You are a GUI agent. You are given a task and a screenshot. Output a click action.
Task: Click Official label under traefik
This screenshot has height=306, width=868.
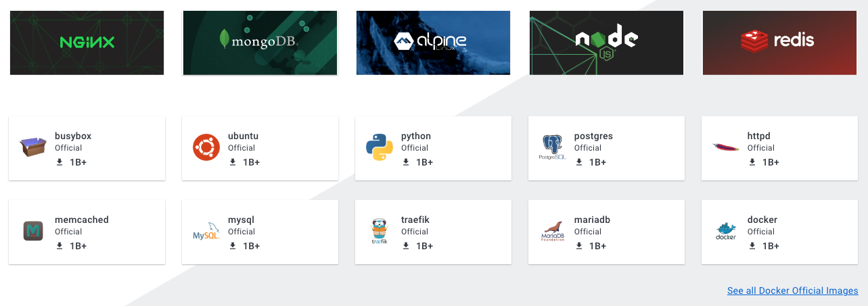(x=415, y=232)
